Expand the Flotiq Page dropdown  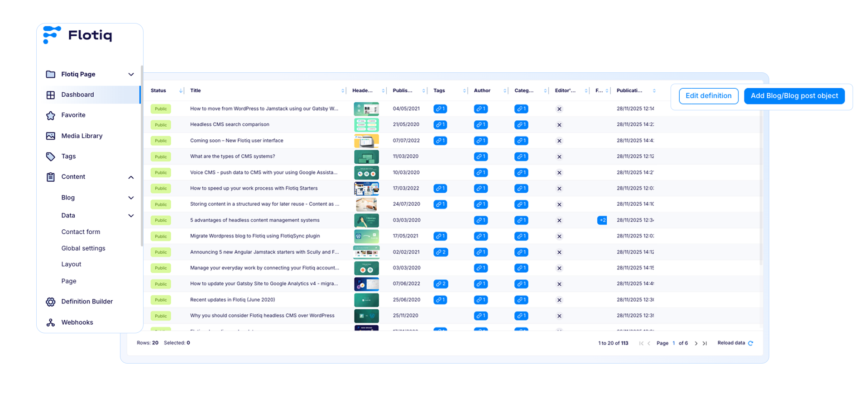pyautogui.click(x=131, y=75)
